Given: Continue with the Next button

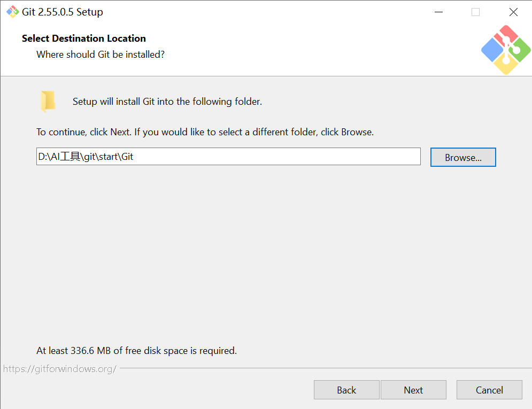Looking at the screenshot, I should click(413, 390).
